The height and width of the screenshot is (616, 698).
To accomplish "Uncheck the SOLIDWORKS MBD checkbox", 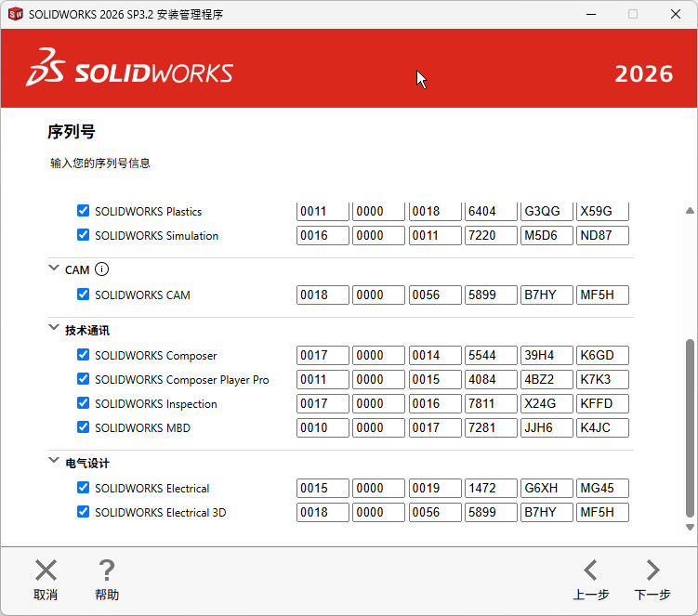I will [84, 427].
